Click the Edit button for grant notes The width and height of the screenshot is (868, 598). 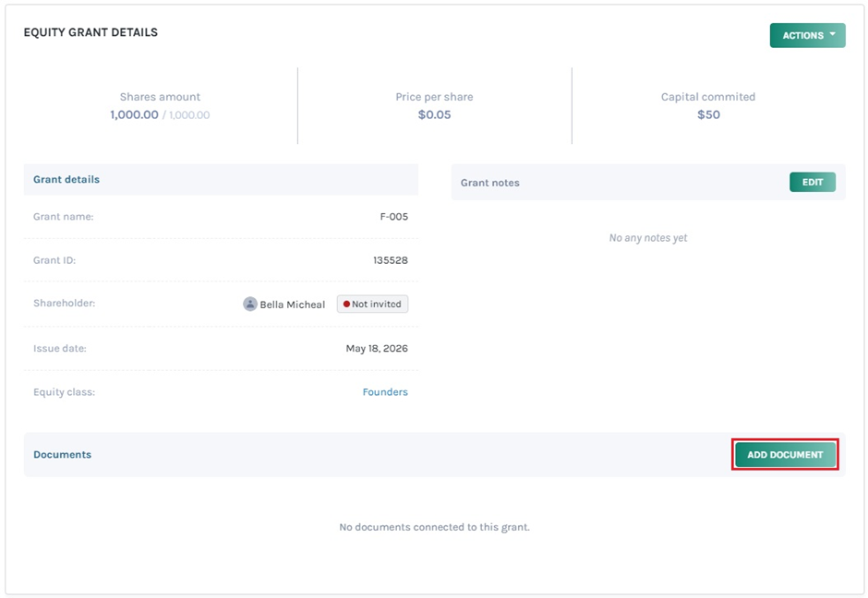pyautogui.click(x=812, y=182)
